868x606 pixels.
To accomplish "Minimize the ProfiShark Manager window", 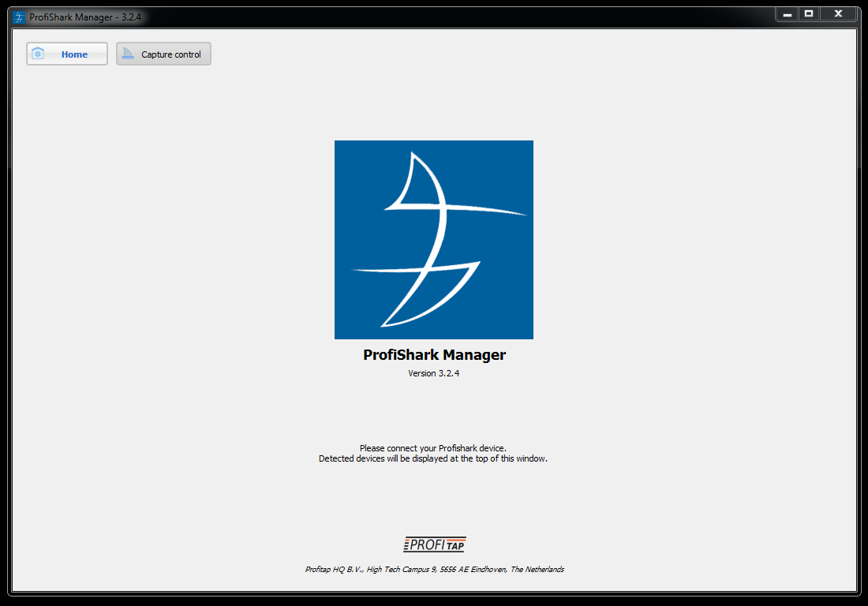I will tap(786, 13).
